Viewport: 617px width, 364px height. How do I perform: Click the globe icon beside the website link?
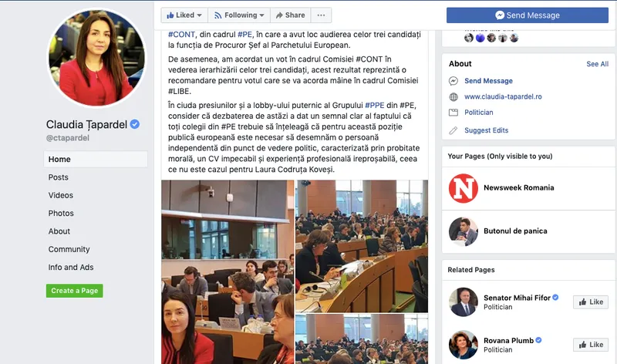[x=453, y=97]
